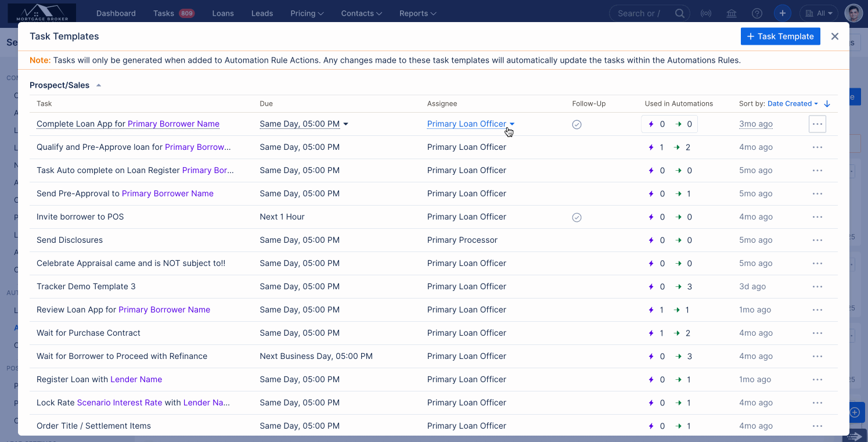Click Next Business Day, 05:00 PM due value
This screenshot has height=442, width=868.
[x=316, y=356]
